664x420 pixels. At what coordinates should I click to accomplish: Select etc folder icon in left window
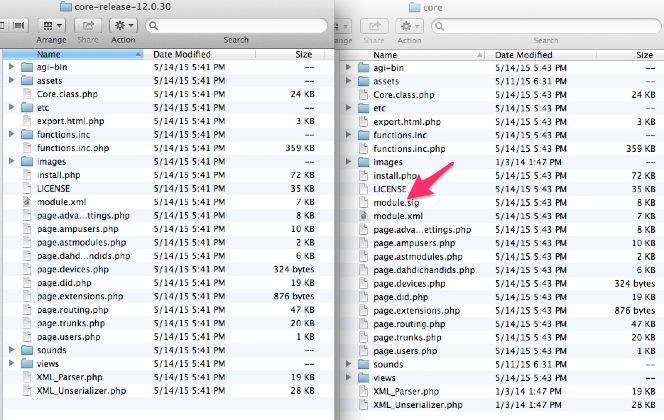27,108
